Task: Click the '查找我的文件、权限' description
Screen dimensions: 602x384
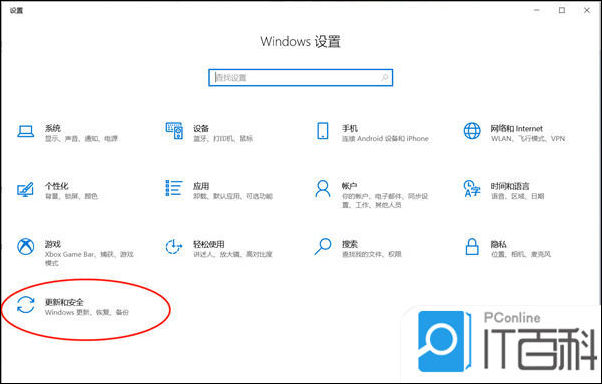Action: (372, 254)
